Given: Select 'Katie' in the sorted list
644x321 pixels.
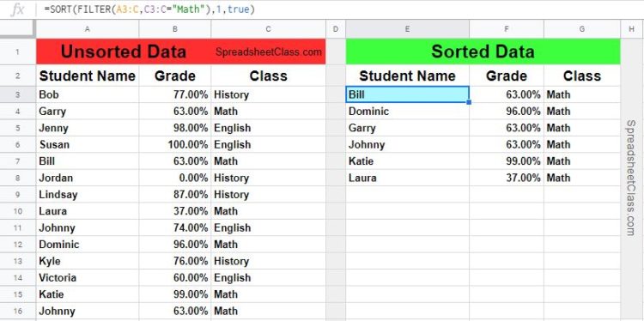Looking at the screenshot, I should click(x=407, y=161).
